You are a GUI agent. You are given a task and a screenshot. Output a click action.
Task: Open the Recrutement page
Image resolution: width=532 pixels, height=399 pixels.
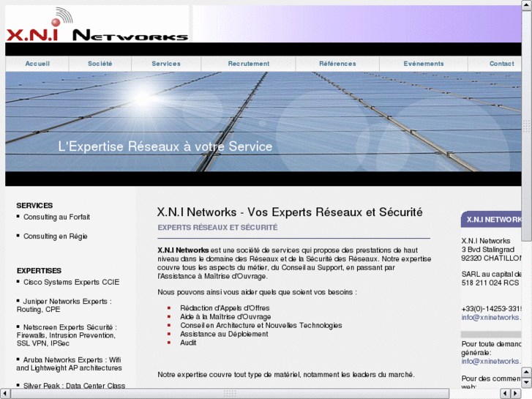point(249,64)
